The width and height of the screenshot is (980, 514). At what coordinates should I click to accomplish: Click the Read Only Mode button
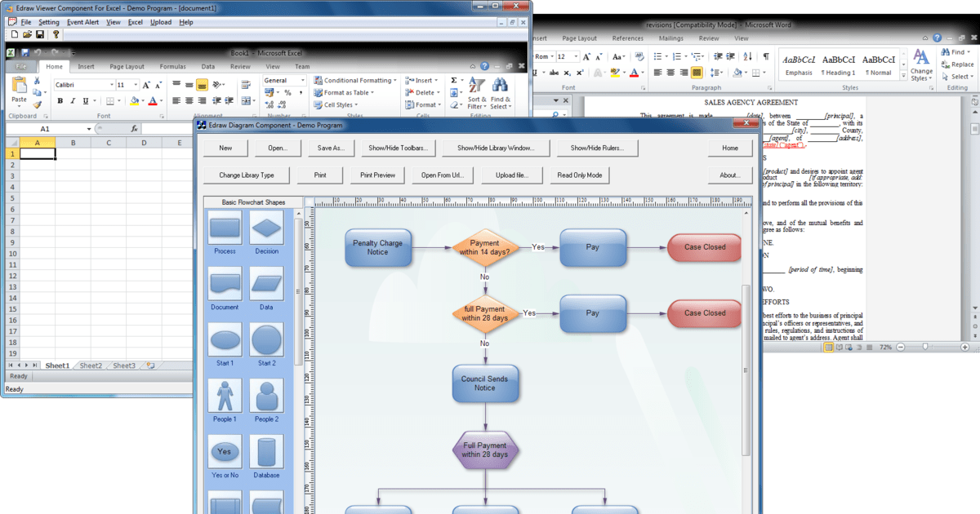pyautogui.click(x=579, y=175)
